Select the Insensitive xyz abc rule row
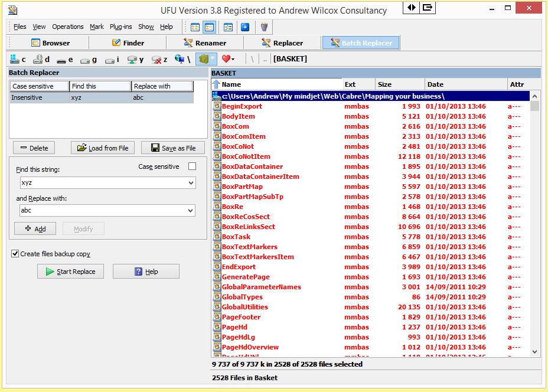Screen dimensions: 548x392 point(102,97)
